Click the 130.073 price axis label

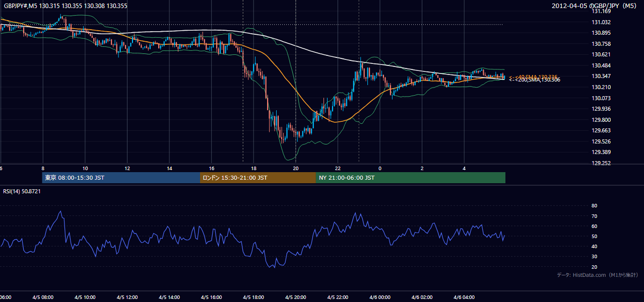(602, 98)
